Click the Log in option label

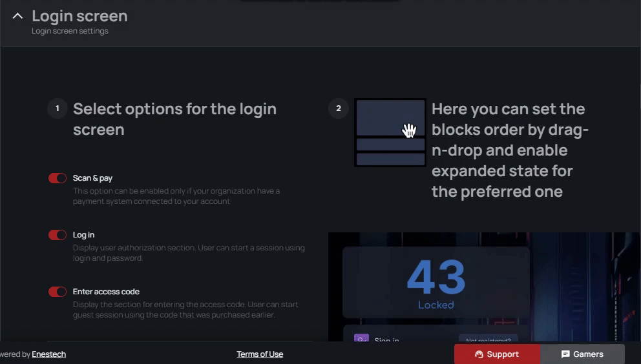pyautogui.click(x=84, y=235)
